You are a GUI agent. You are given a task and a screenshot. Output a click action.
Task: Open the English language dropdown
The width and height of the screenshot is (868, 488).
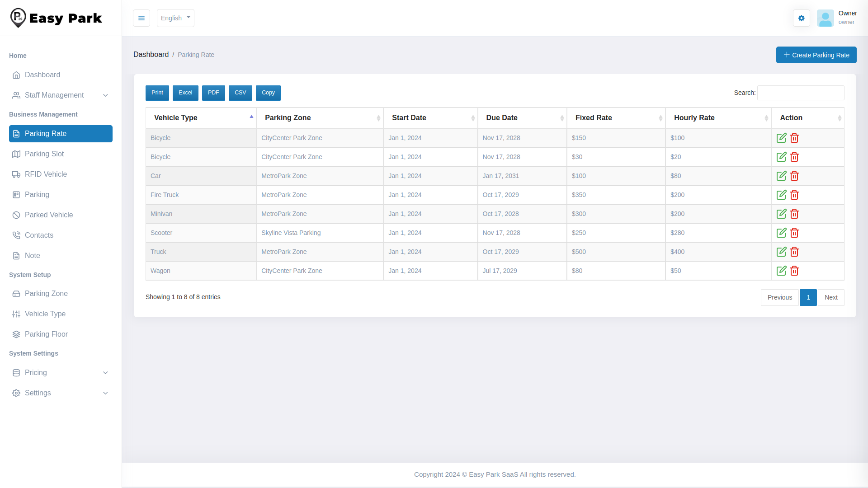(175, 18)
